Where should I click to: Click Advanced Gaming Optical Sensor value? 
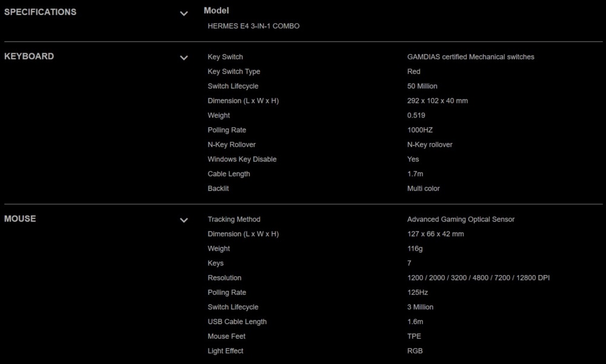tap(461, 219)
